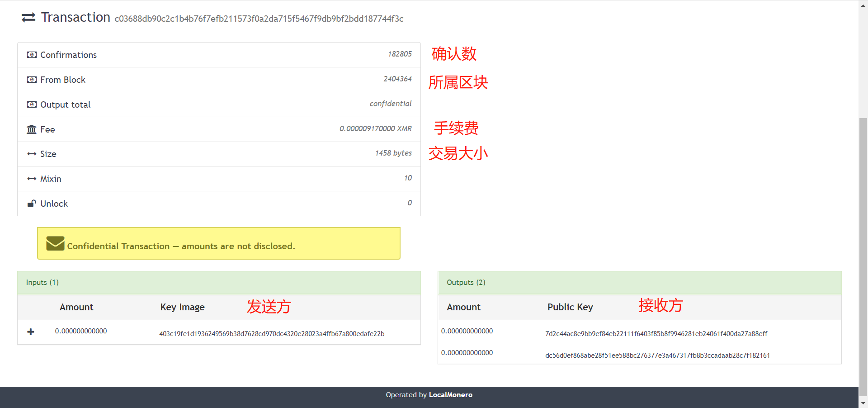Click the Fee bank building icon
This screenshot has width=868, height=408.
pyautogui.click(x=32, y=129)
